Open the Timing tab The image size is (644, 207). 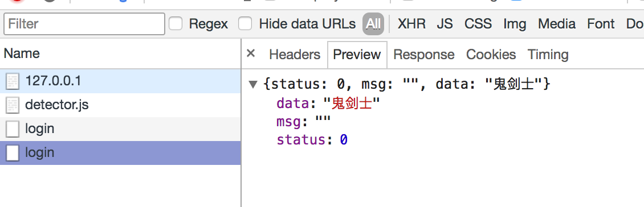(548, 55)
